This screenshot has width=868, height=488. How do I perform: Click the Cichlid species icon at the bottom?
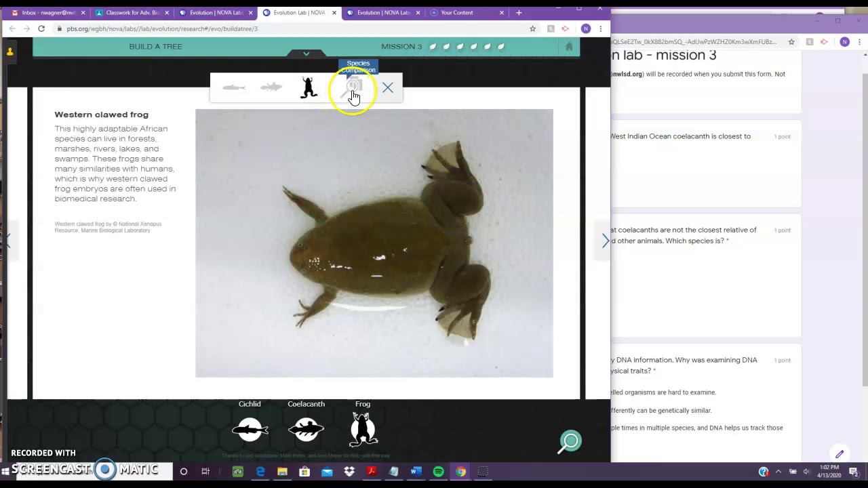250,430
